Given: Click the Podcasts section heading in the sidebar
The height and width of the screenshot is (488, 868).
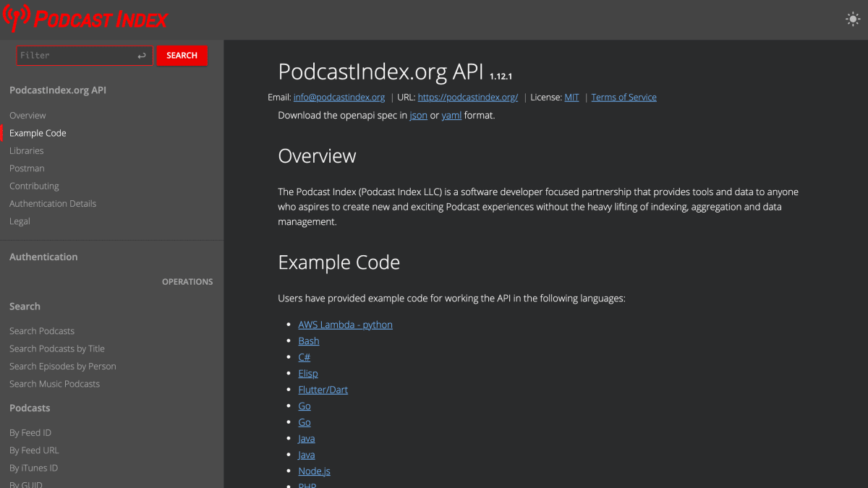Looking at the screenshot, I should click(30, 408).
